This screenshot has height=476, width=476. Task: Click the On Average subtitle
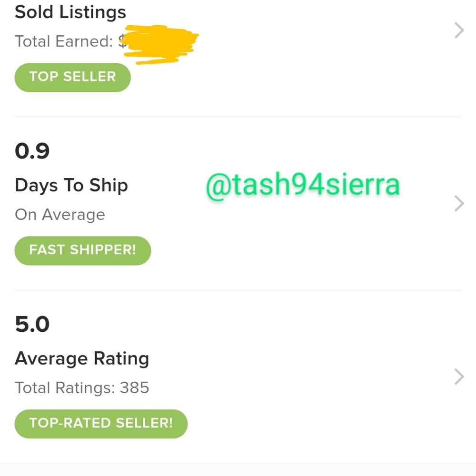[x=60, y=215]
